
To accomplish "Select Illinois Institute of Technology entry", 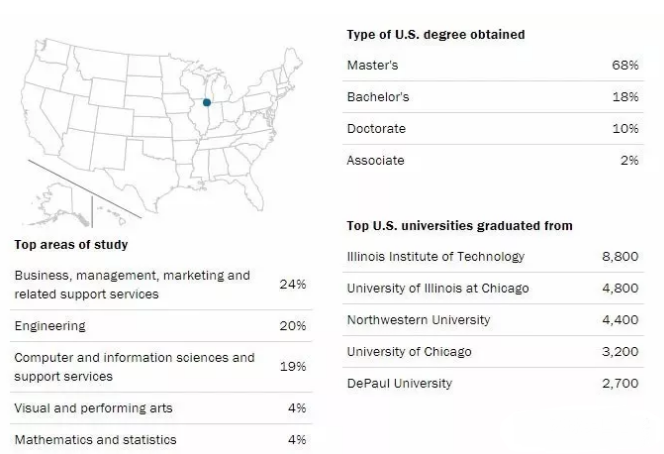I will pyautogui.click(x=493, y=257).
